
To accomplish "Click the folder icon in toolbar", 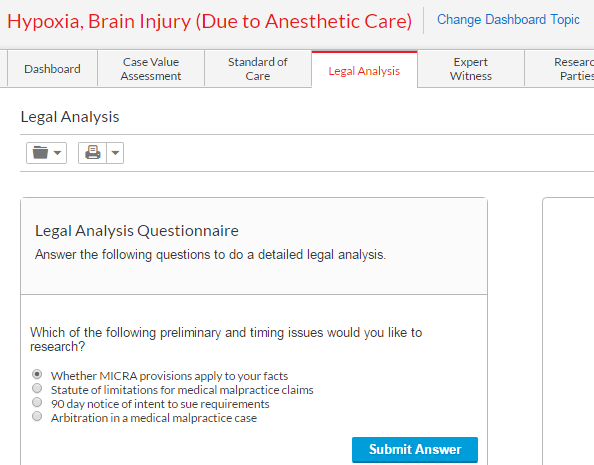I will (40, 153).
